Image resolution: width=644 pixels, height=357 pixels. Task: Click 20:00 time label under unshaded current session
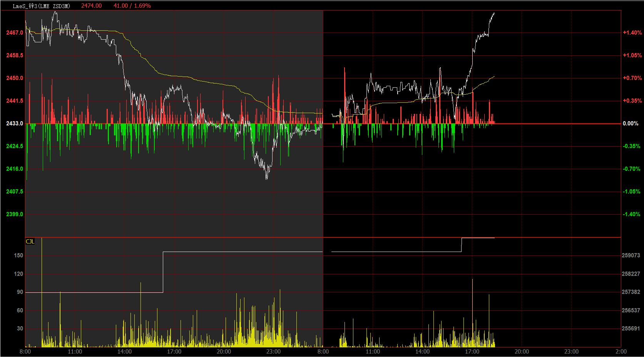pyautogui.click(x=522, y=352)
